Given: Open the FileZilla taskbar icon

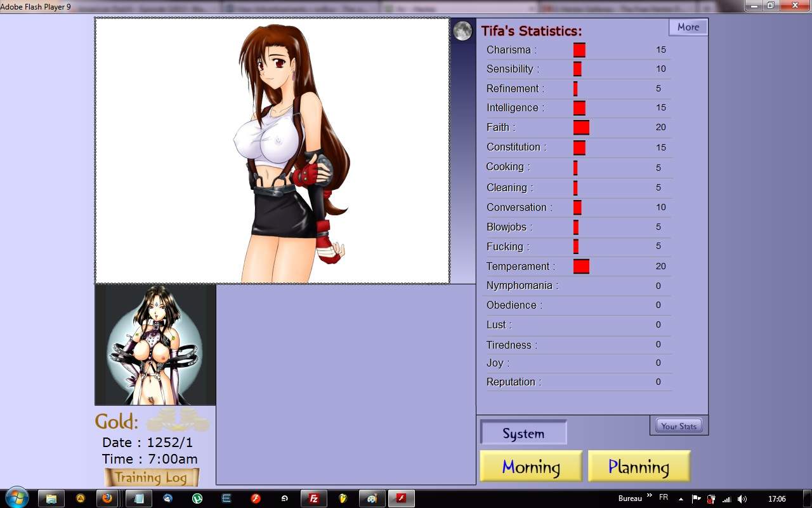Looking at the screenshot, I should pos(313,498).
